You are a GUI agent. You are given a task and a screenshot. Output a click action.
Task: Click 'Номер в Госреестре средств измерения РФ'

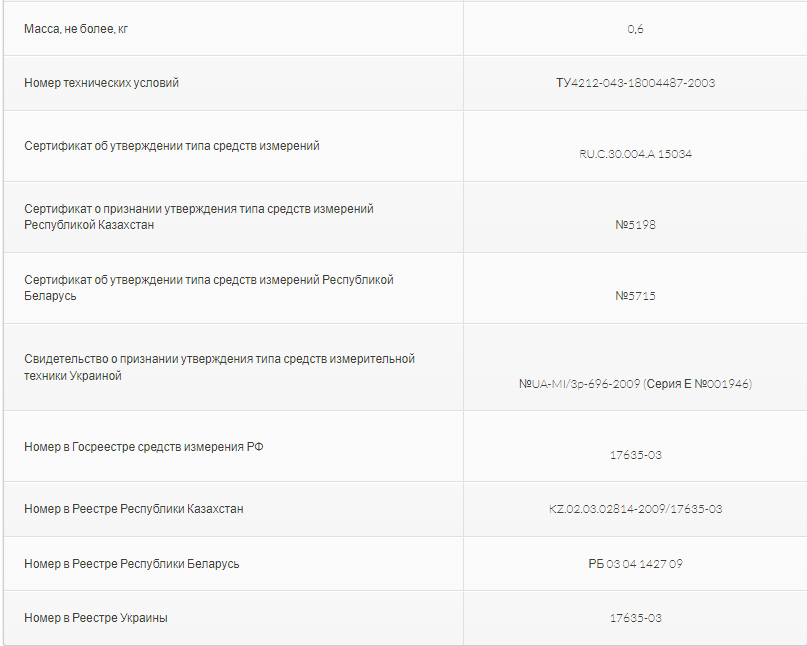[x=144, y=447]
